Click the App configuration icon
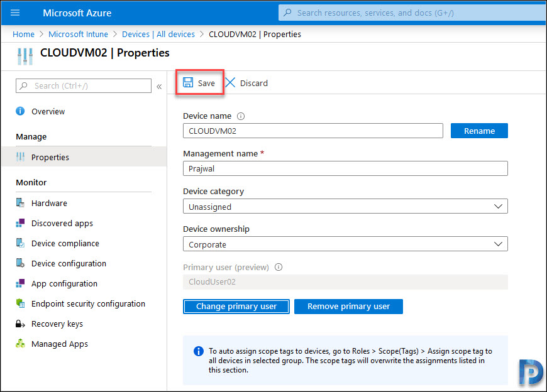 tap(20, 283)
